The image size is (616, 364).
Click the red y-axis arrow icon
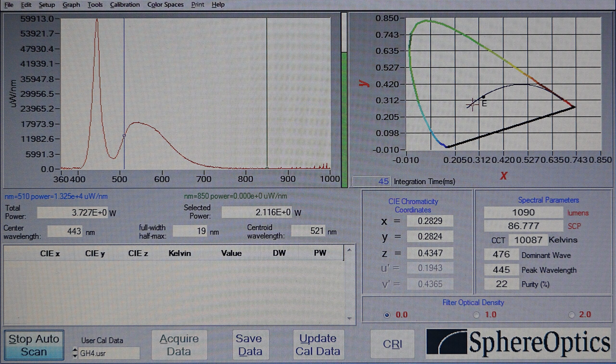click(x=364, y=84)
